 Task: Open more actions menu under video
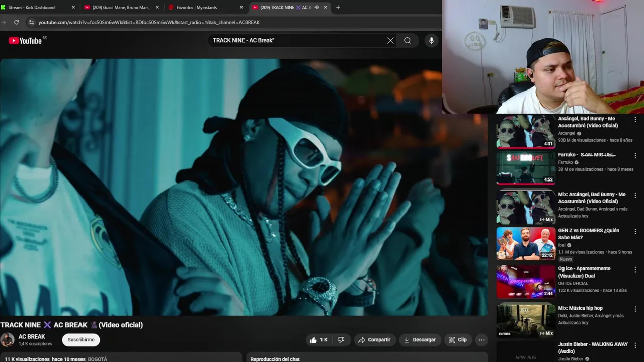click(x=481, y=340)
